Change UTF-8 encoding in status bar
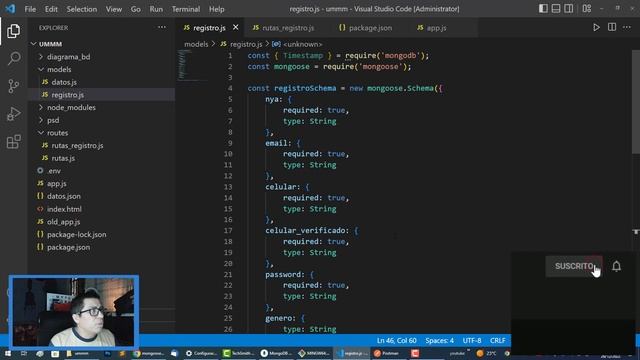 tap(472, 340)
